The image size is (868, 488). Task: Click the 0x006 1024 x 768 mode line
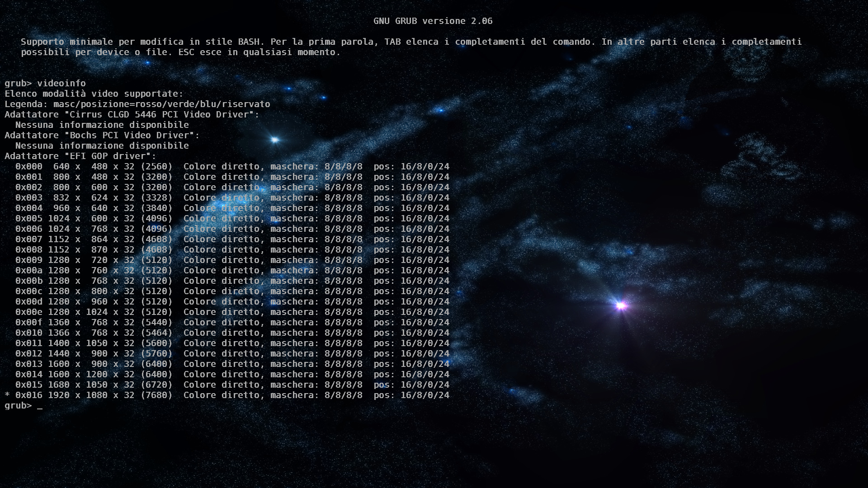(x=232, y=229)
